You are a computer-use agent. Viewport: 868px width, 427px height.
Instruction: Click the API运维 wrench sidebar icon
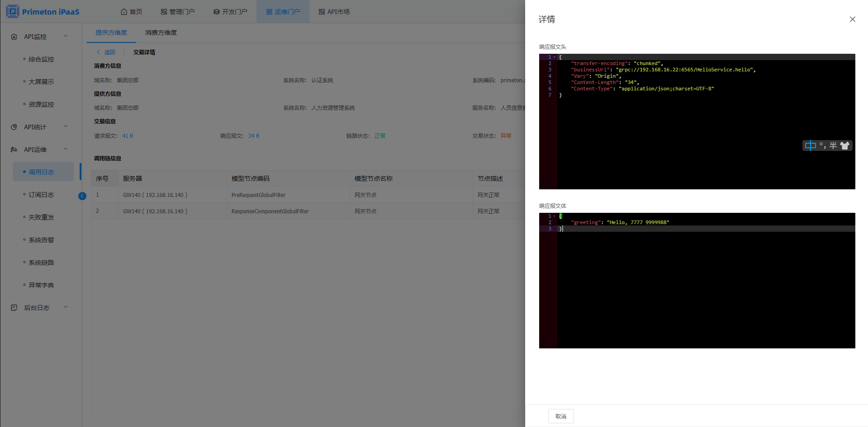pos(14,150)
